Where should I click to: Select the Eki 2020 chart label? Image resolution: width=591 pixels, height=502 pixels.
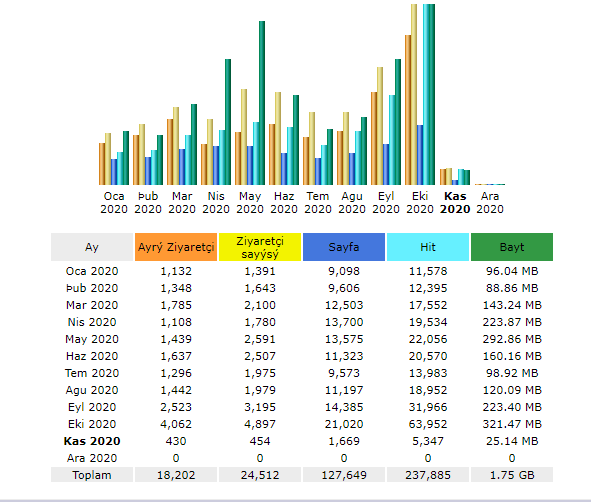tap(420, 202)
